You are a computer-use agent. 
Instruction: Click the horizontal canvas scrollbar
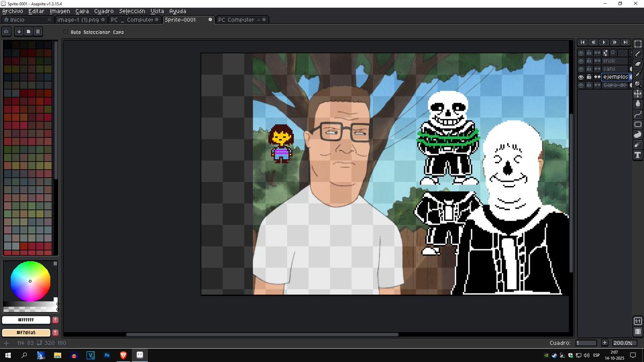(262, 335)
